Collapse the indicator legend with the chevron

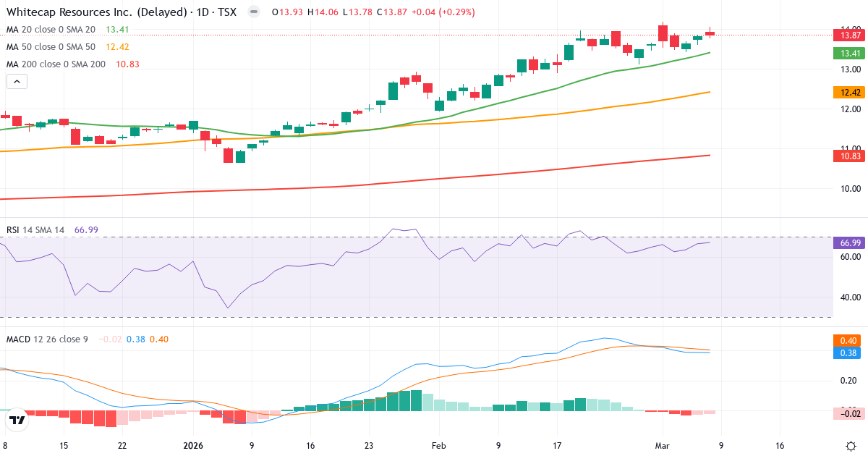(x=16, y=81)
